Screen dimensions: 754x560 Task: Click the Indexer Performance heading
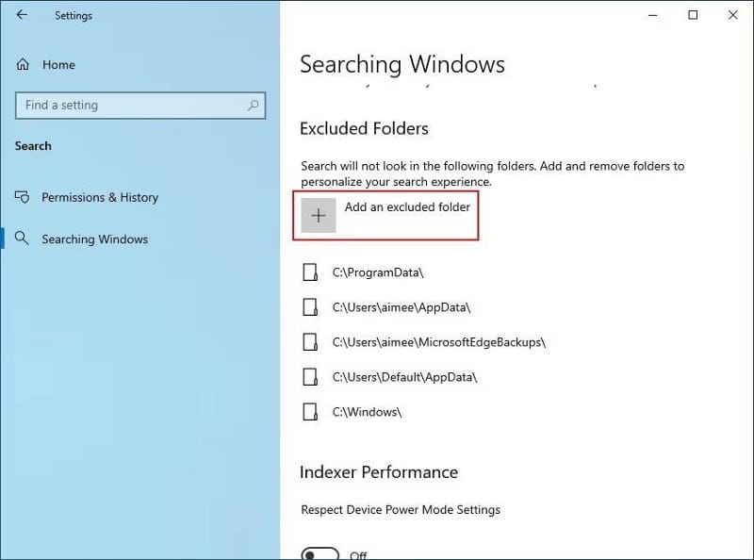click(379, 472)
